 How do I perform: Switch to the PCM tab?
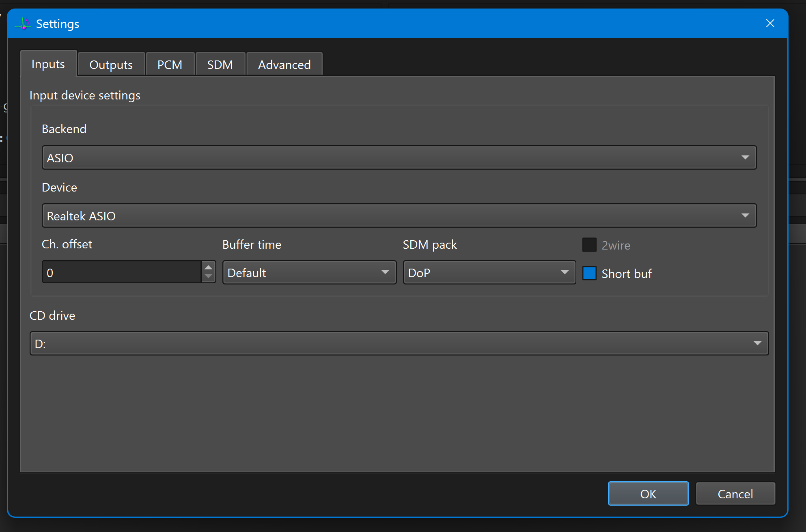(170, 65)
